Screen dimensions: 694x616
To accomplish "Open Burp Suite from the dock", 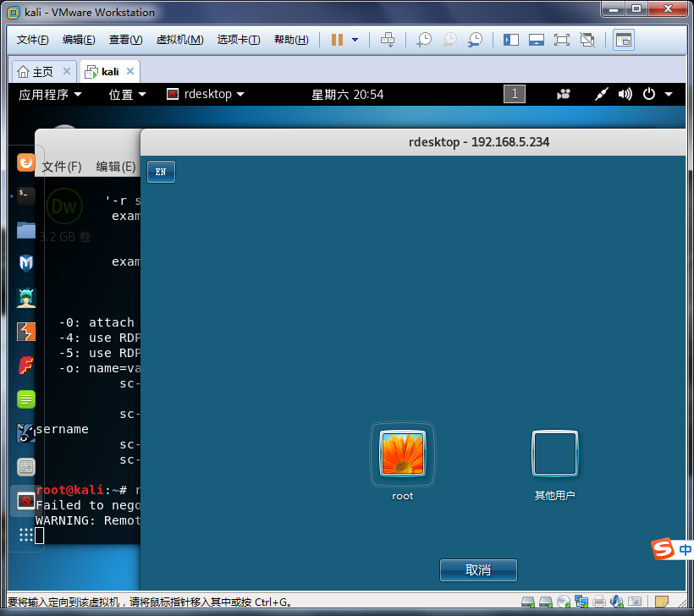I will [x=26, y=332].
